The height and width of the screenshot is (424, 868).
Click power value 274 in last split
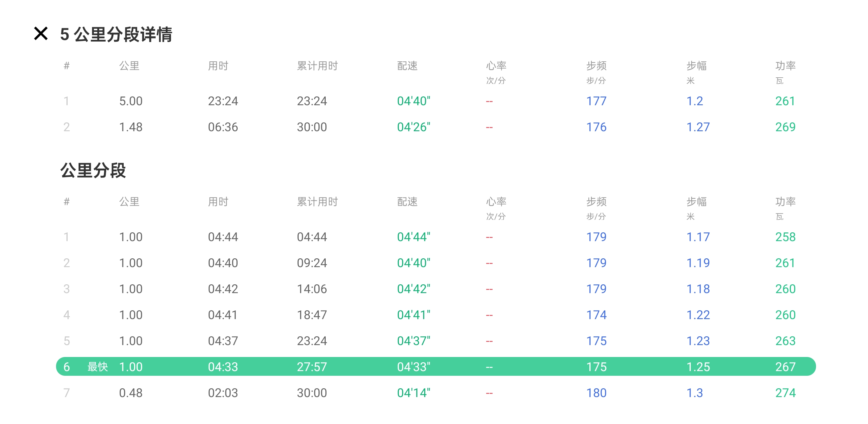785,393
